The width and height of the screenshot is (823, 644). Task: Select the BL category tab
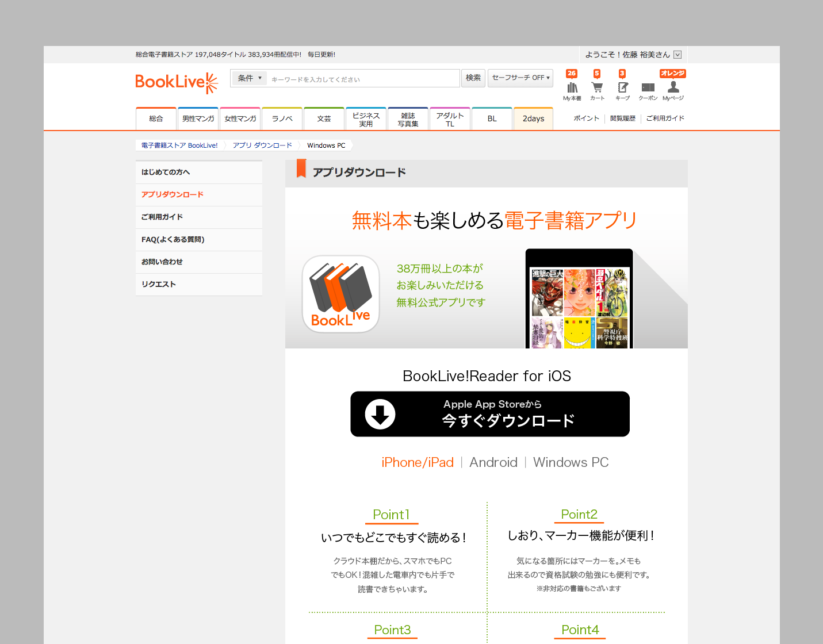(x=492, y=118)
